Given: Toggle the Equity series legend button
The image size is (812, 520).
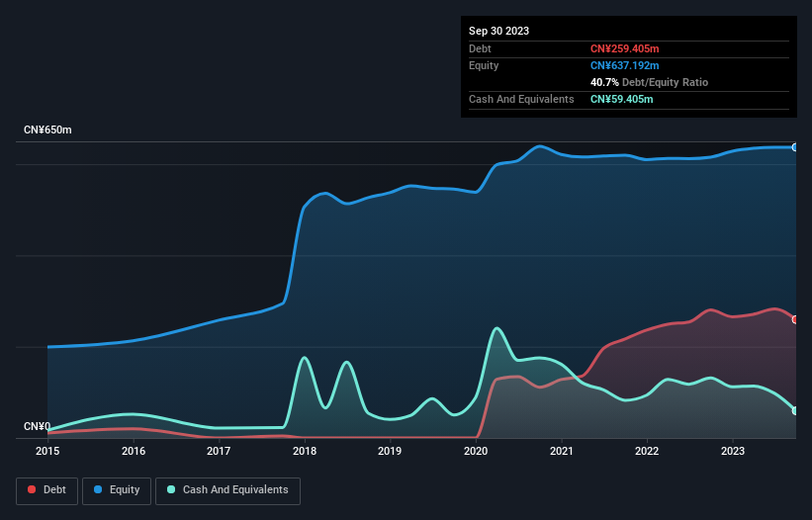Looking at the screenshot, I should (x=117, y=490).
